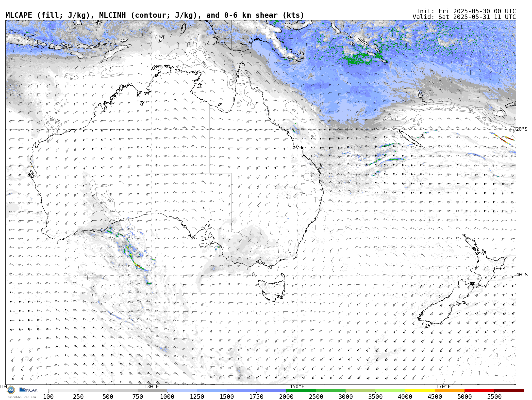Click the 750 colorbar tick label
Image resolution: width=532 pixels, height=400 pixels.
[x=138, y=397]
